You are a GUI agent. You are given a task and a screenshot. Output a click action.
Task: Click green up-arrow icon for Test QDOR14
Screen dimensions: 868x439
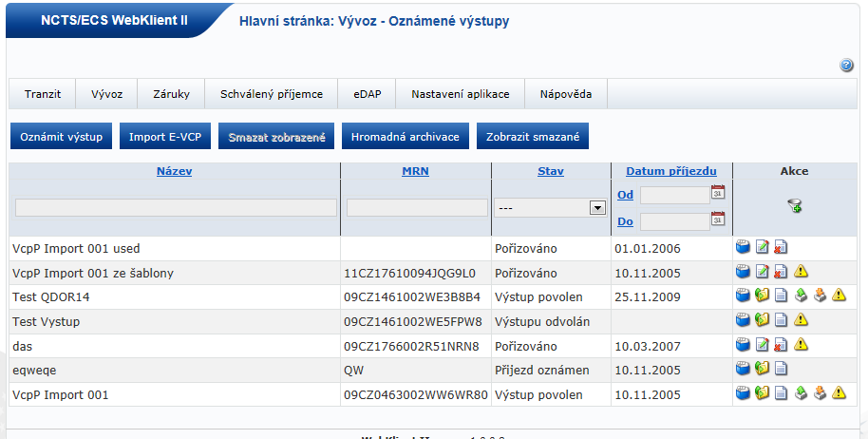click(x=801, y=296)
